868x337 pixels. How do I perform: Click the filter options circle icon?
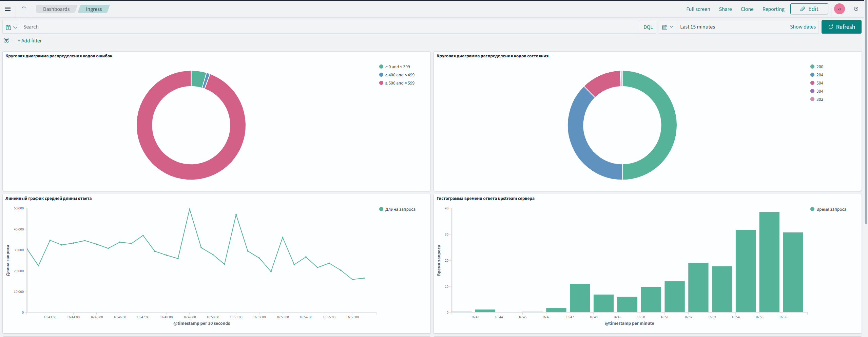pos(6,41)
